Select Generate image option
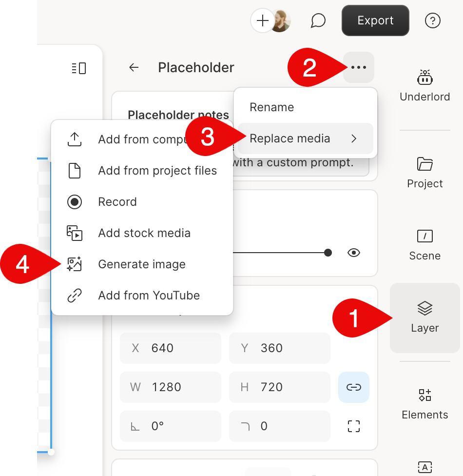 coord(142,264)
